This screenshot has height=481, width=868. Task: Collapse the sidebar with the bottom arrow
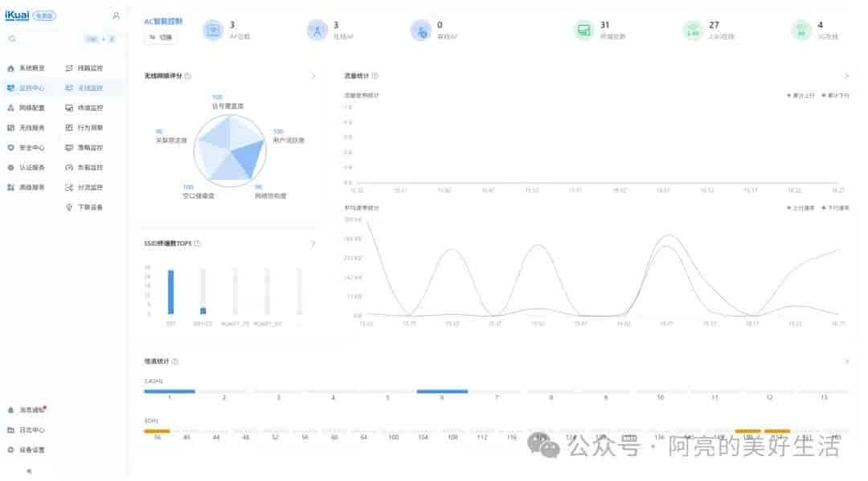29,471
